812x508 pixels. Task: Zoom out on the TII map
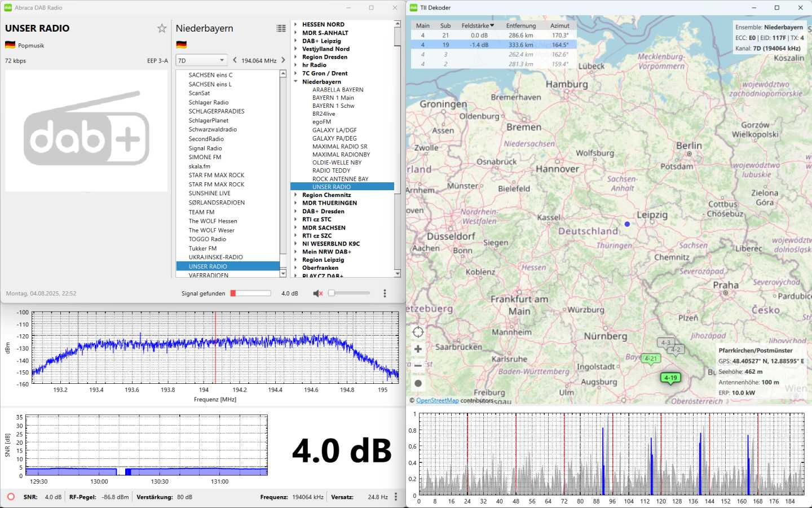pyautogui.click(x=418, y=366)
